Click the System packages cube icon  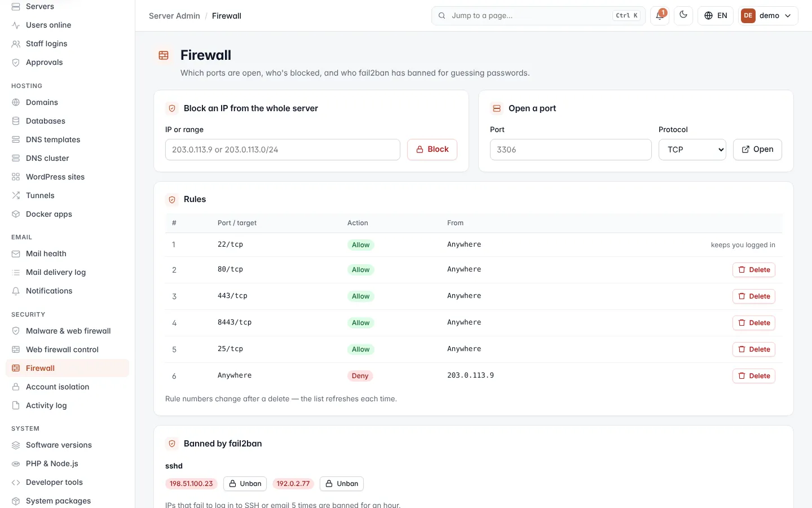pos(16,501)
